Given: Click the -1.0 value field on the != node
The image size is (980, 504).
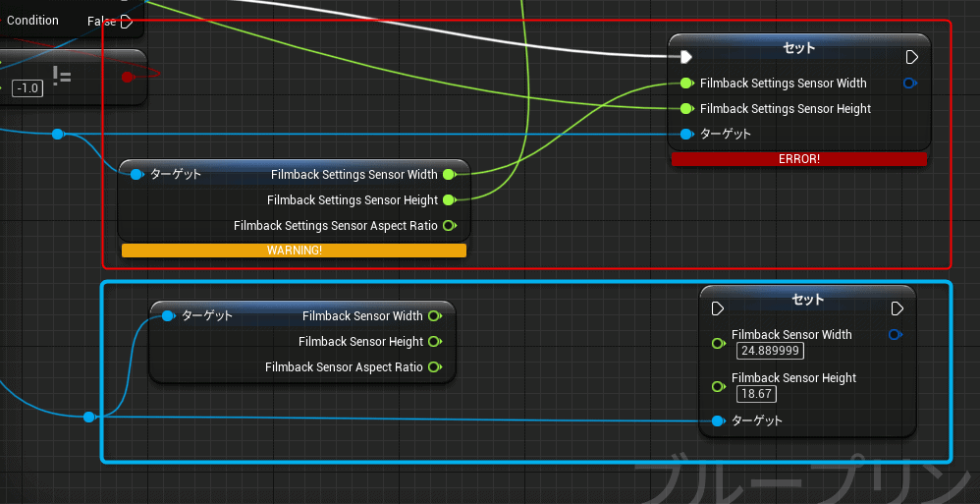Looking at the screenshot, I should point(27,88).
